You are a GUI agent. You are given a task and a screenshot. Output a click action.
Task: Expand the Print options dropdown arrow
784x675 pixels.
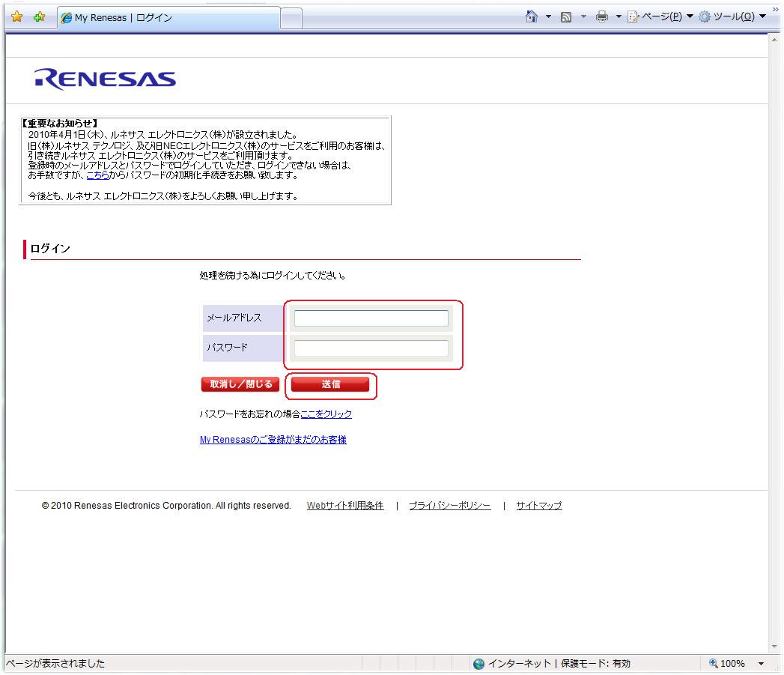[x=619, y=16]
